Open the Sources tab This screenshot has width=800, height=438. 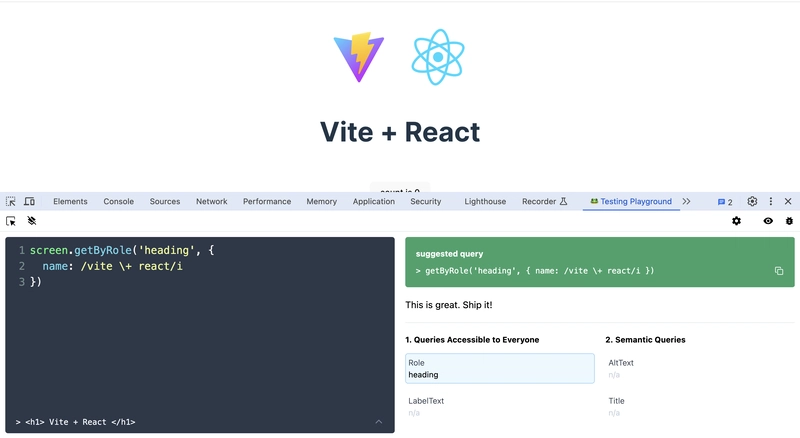coord(165,202)
